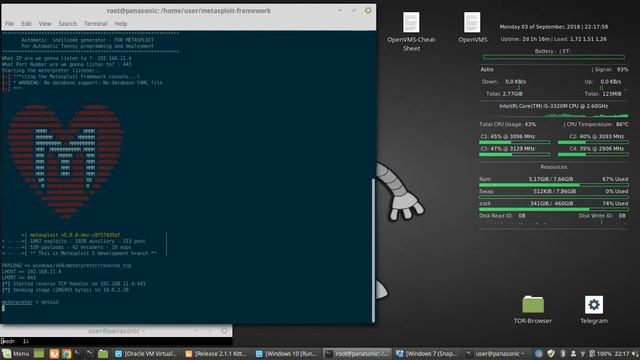Click the user@panasonic background window title bar
The image size is (640, 360).
pyautogui.click(x=116, y=331)
